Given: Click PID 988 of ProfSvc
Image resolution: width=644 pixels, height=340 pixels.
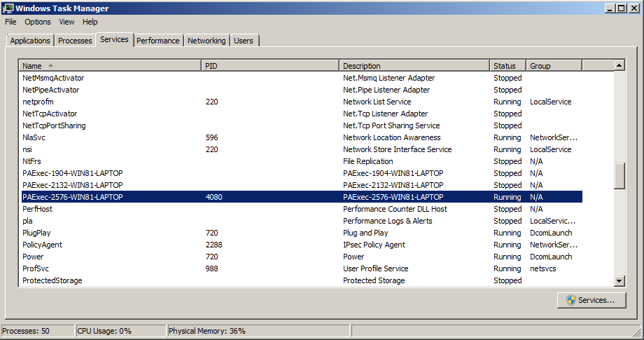Looking at the screenshot, I should (x=212, y=269).
